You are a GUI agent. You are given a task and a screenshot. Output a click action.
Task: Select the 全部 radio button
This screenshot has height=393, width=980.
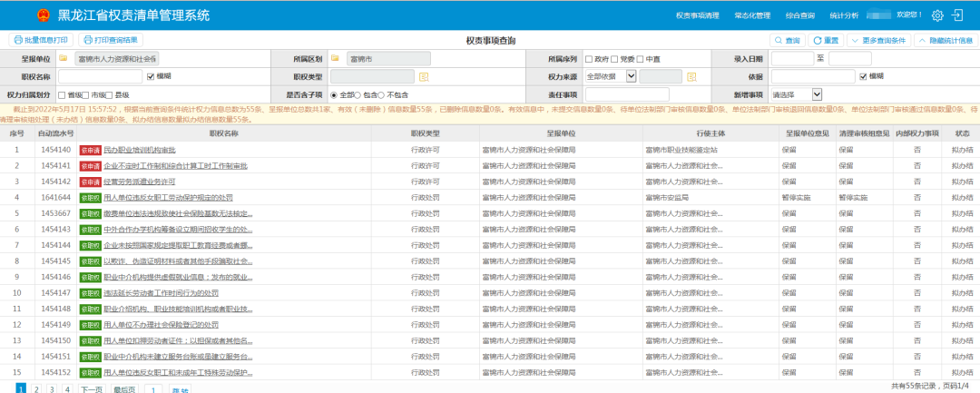point(334,95)
